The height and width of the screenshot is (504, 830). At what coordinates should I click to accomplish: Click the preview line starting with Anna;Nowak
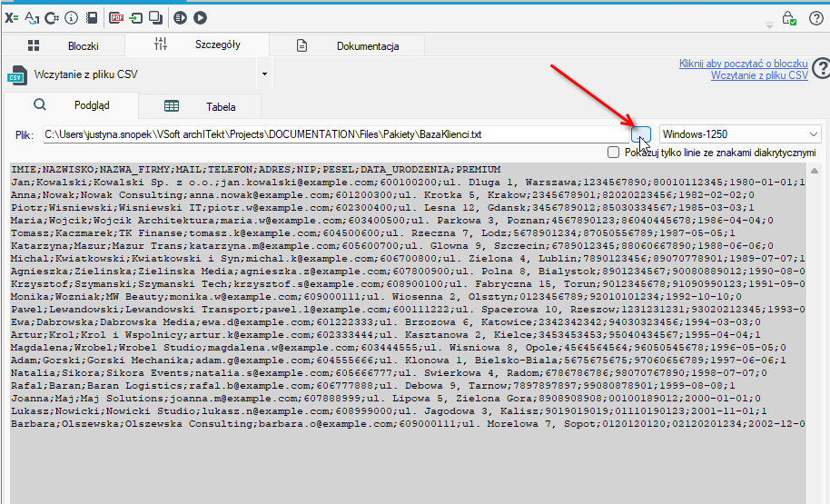382,195
